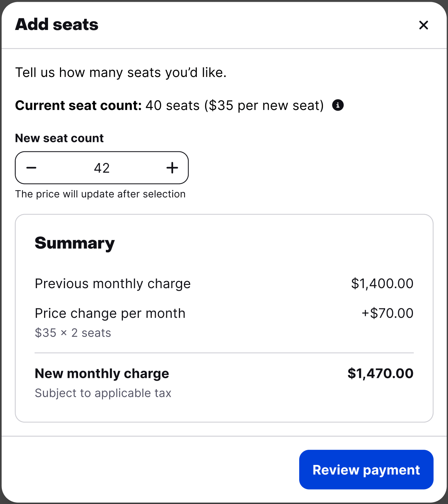448x504 pixels.
Task: Close the Add seats dialog
Action: (x=423, y=25)
